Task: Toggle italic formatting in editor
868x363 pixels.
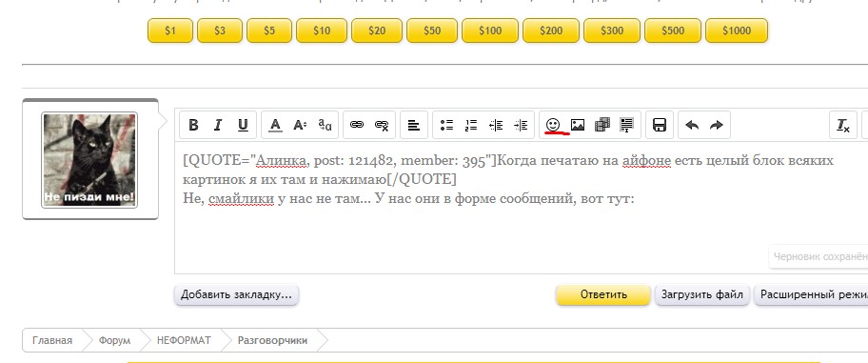Action: [218, 125]
